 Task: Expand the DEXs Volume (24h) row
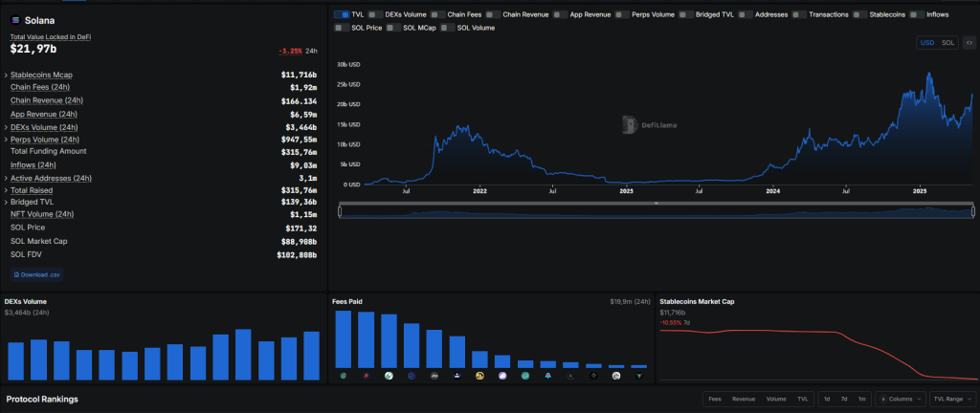click(x=7, y=127)
